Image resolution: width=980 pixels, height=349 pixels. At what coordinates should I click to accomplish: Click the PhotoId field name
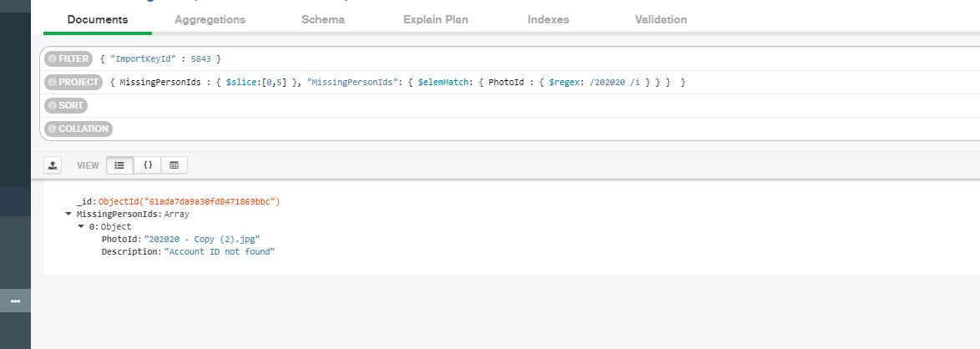tap(121, 239)
